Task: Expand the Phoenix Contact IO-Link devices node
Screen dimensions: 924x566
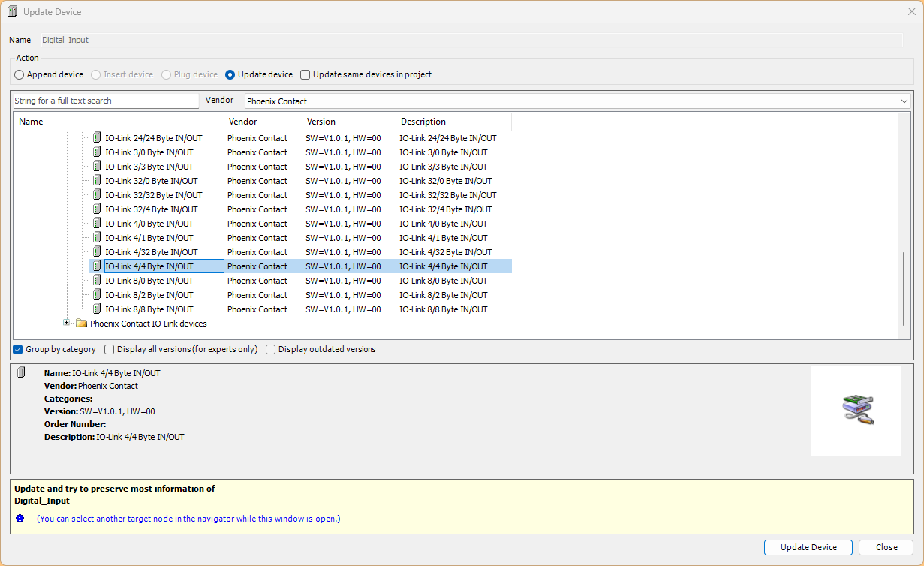Action: (67, 324)
